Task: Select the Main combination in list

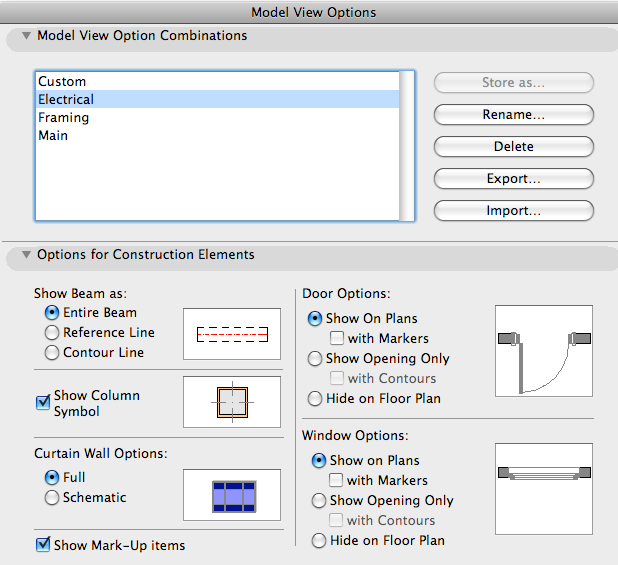Action: (x=53, y=136)
